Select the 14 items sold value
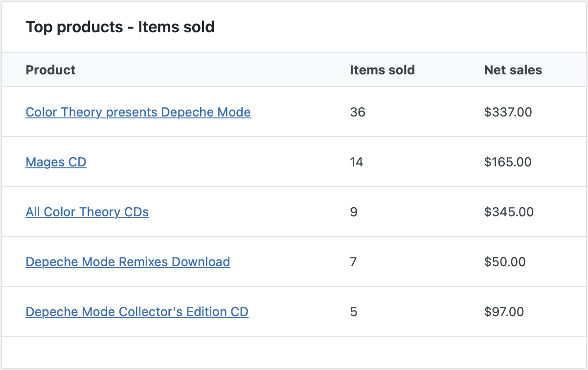The height and width of the screenshot is (370, 588). pos(357,162)
